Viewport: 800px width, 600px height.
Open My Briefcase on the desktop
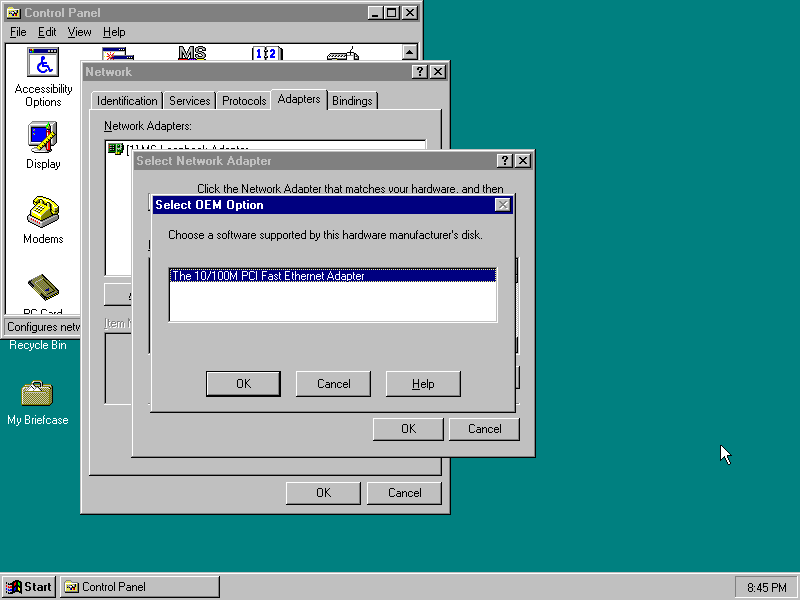click(37, 394)
